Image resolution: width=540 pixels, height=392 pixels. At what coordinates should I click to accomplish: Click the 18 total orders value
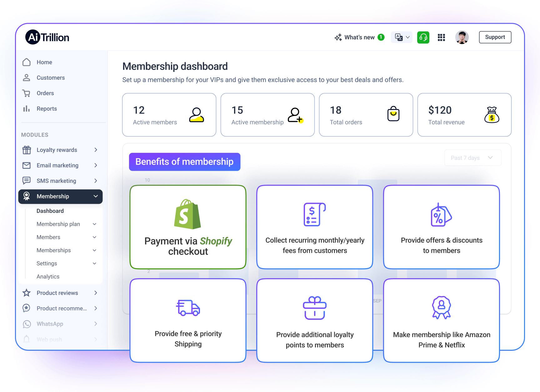point(336,110)
